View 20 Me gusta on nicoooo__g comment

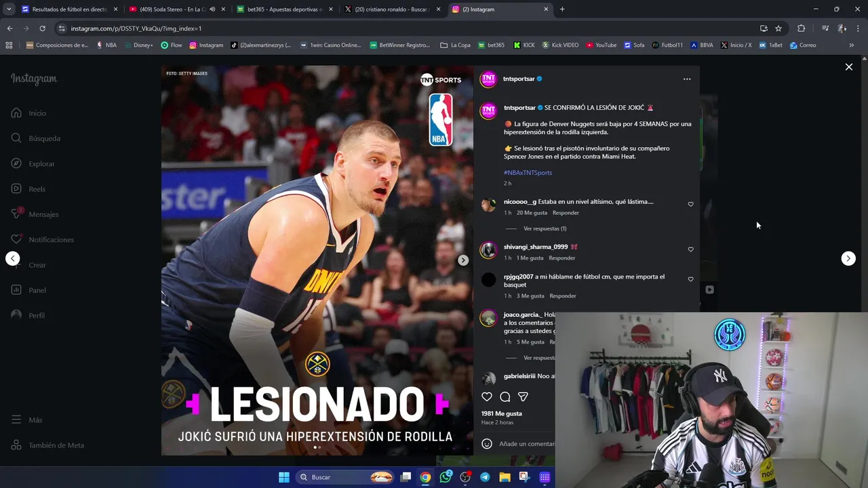(532, 213)
